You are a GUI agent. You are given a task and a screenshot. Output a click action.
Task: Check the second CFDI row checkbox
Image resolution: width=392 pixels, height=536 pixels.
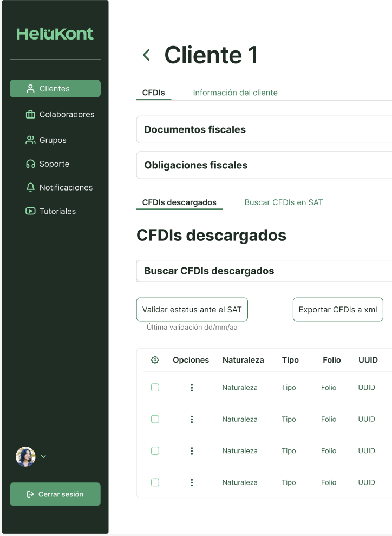155,419
